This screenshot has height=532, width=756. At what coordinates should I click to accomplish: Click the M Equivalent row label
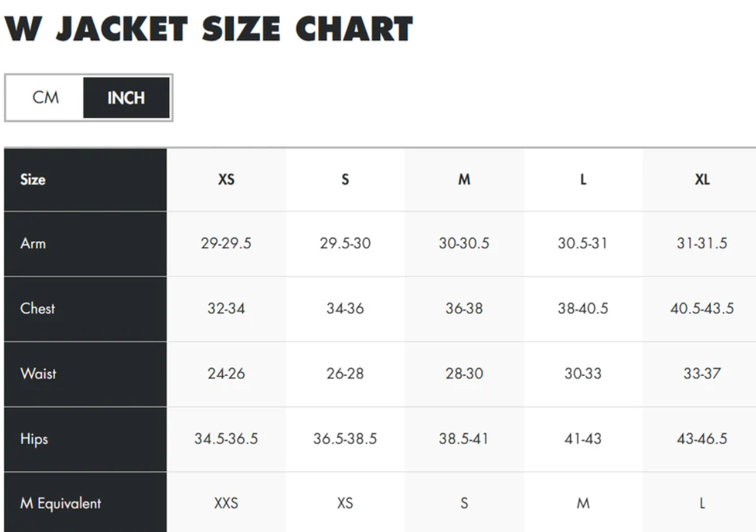coord(61,503)
